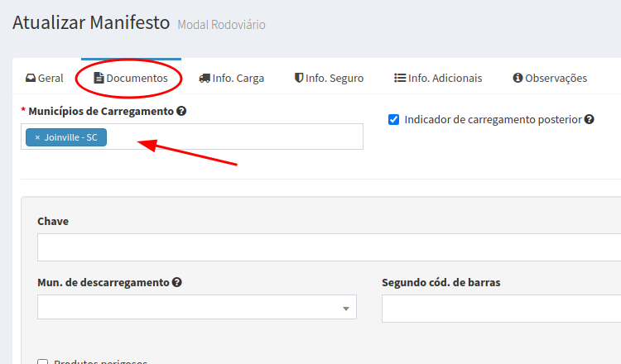Click the info circle icon beside Observações
The width and height of the screenshot is (621, 364).
point(517,79)
